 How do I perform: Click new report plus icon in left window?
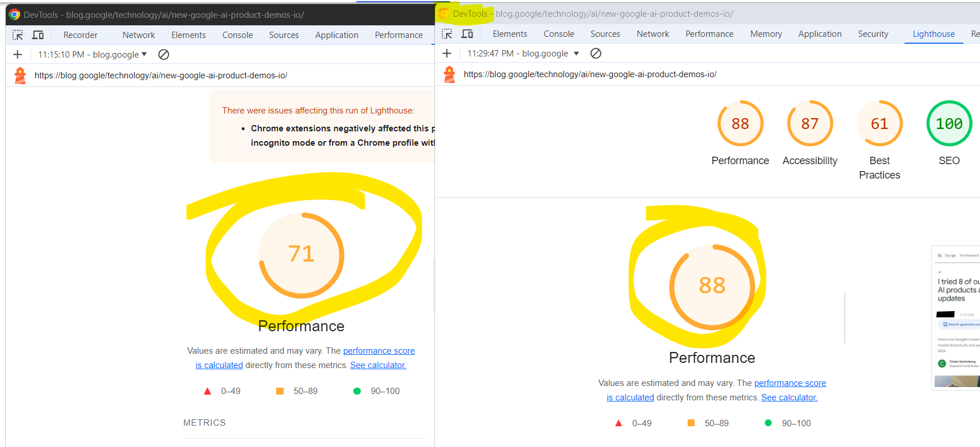(18, 54)
